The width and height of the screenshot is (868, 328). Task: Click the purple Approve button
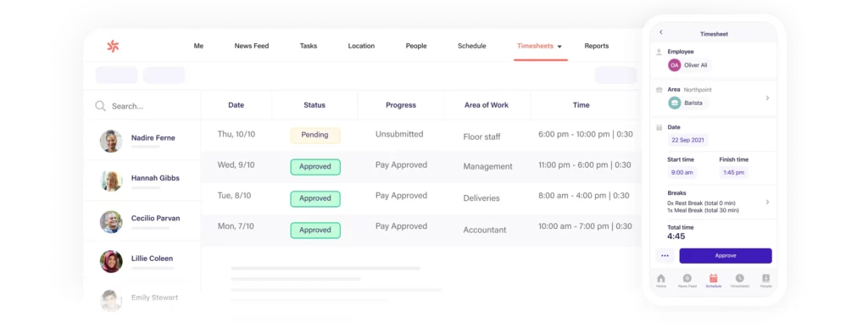(x=726, y=256)
